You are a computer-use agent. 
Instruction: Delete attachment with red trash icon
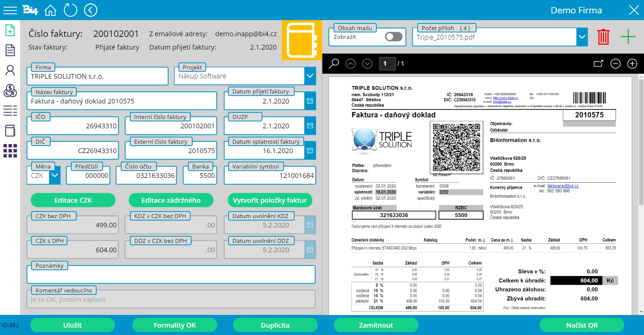[603, 37]
